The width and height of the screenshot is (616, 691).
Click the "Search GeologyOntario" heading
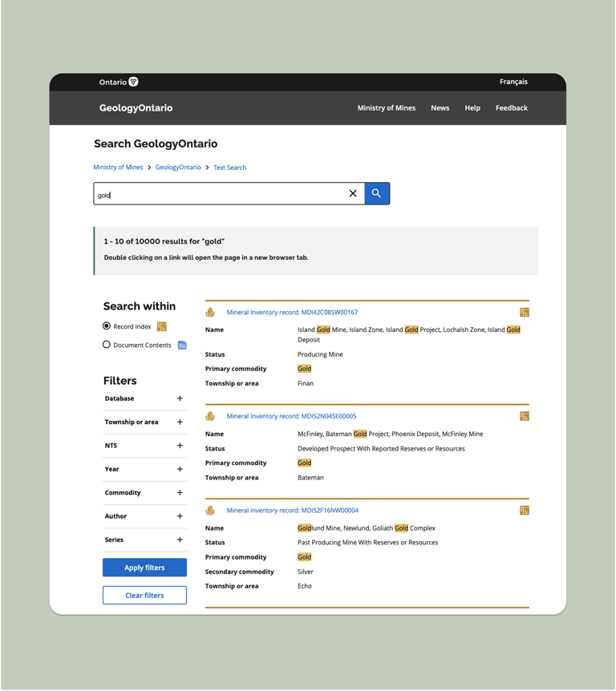coord(156,143)
